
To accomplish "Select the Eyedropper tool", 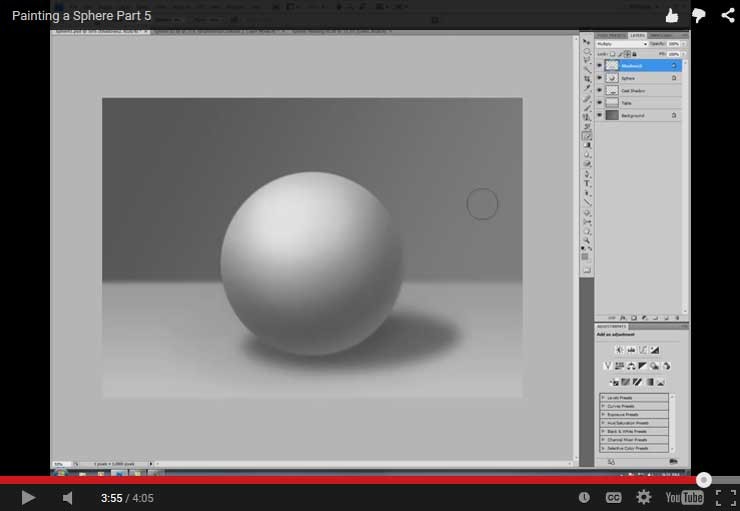I will click(587, 88).
